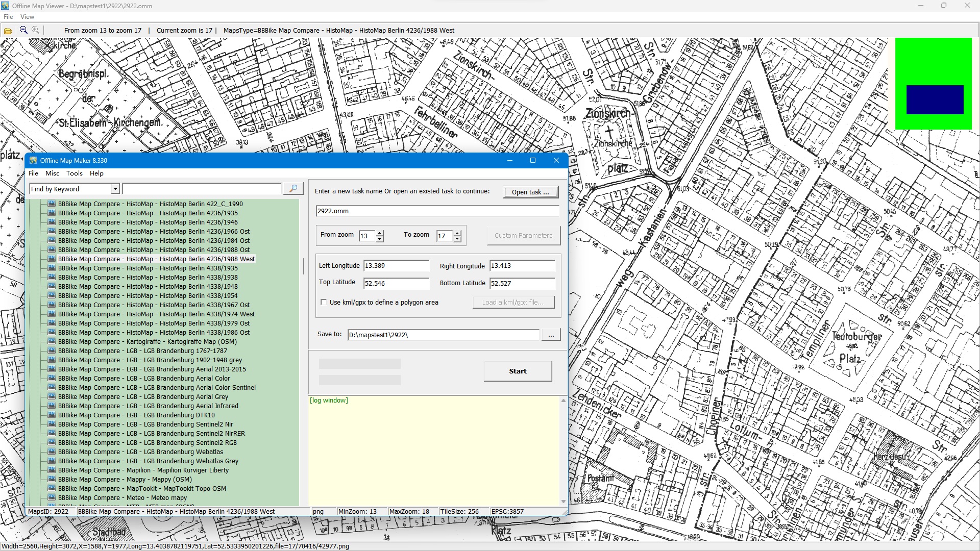This screenshot has width=980, height=551.
Task: Click the map icon of Mappy (OSM)
Action: point(52,479)
